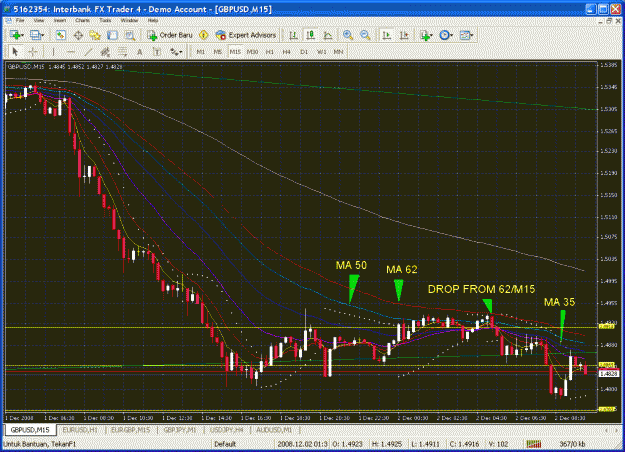625x452 pixels.
Task: Open the Market Watch panel icon
Action: (60, 35)
